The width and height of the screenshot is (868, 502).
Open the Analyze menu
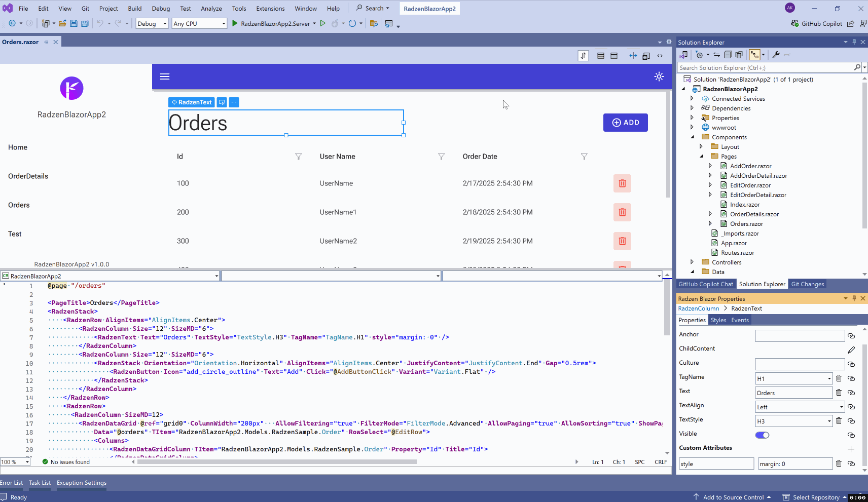tap(211, 9)
